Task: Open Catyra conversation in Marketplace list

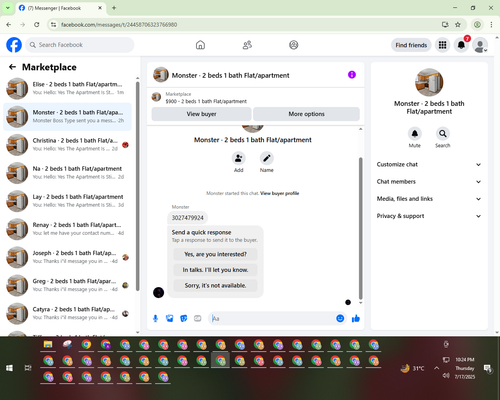Action: click(x=67, y=313)
